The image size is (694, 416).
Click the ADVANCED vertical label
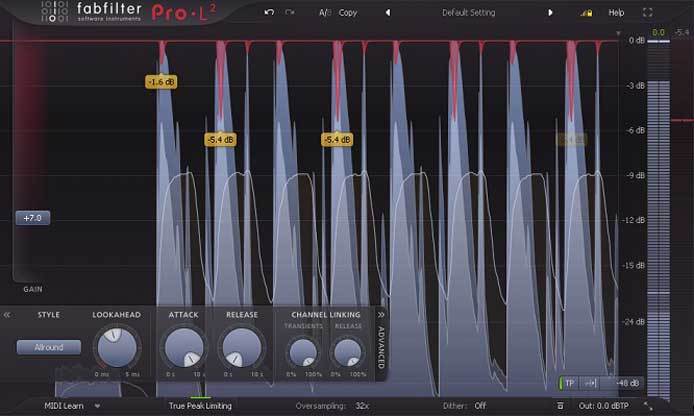pos(381,348)
